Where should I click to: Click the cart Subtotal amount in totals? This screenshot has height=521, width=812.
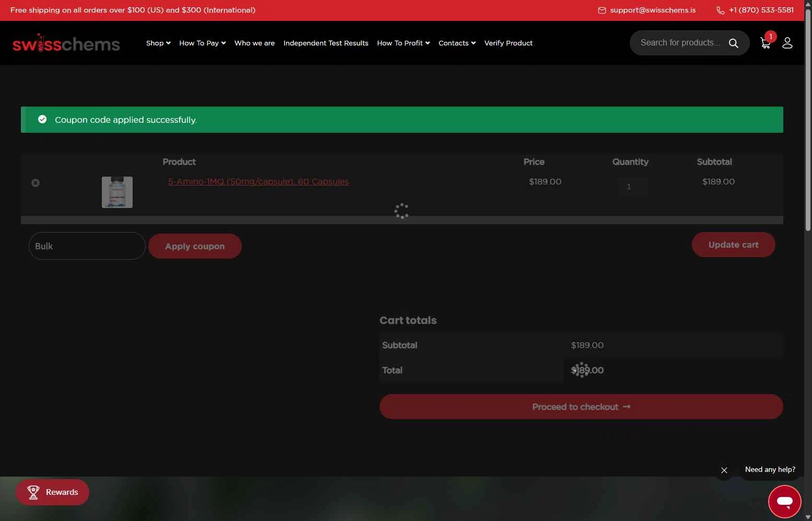coord(587,345)
